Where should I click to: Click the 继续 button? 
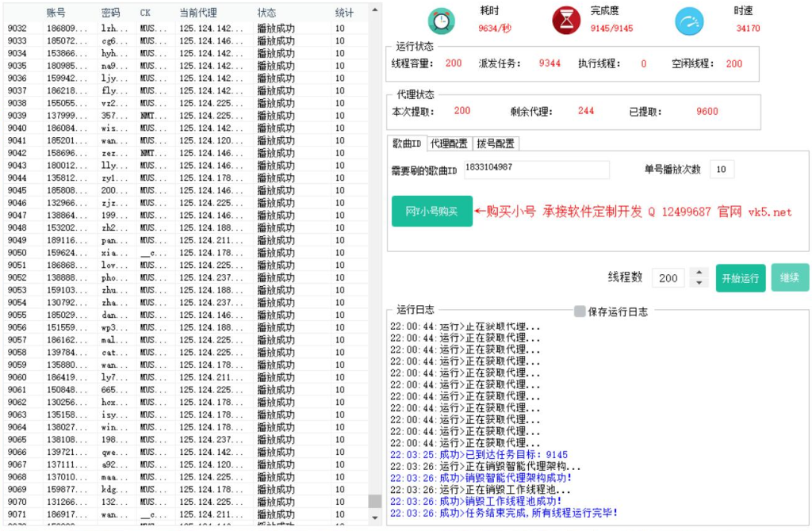790,277
